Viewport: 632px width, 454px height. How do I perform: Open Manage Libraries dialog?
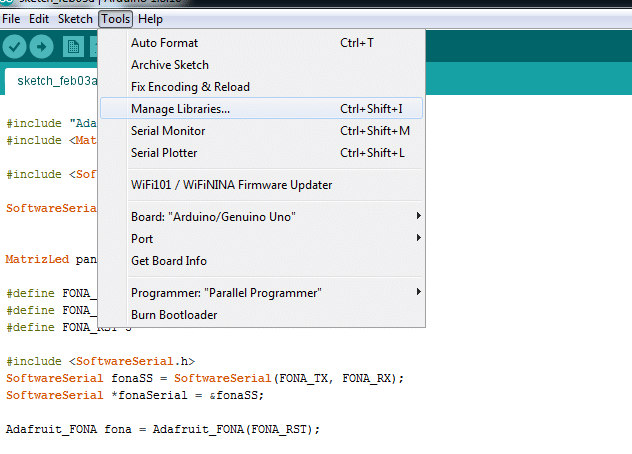180,109
